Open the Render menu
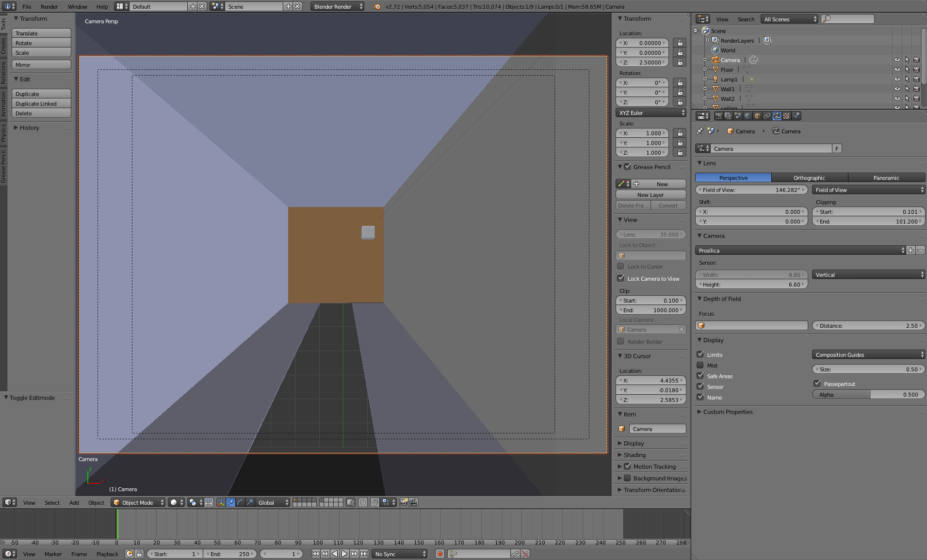The width and height of the screenshot is (927, 560). click(49, 6)
